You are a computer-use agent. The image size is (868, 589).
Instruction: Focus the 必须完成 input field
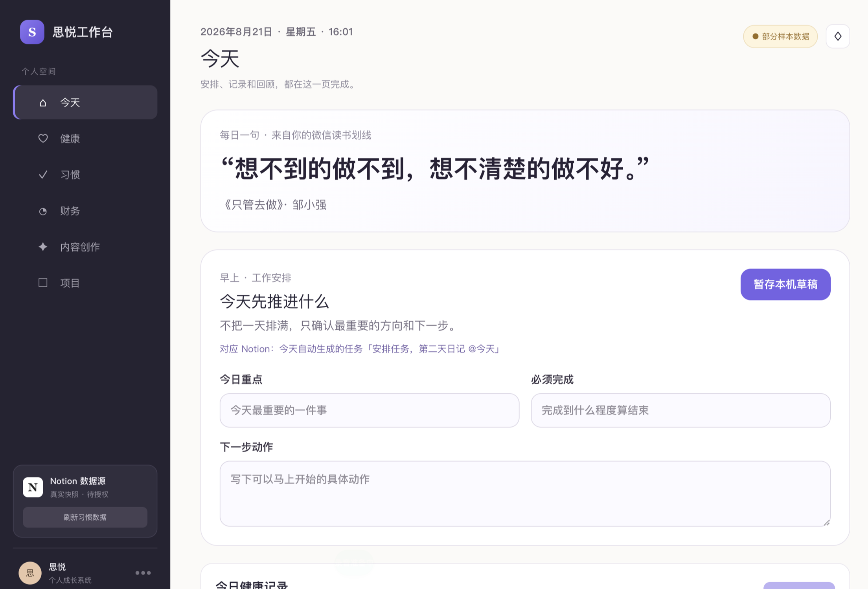[680, 410]
